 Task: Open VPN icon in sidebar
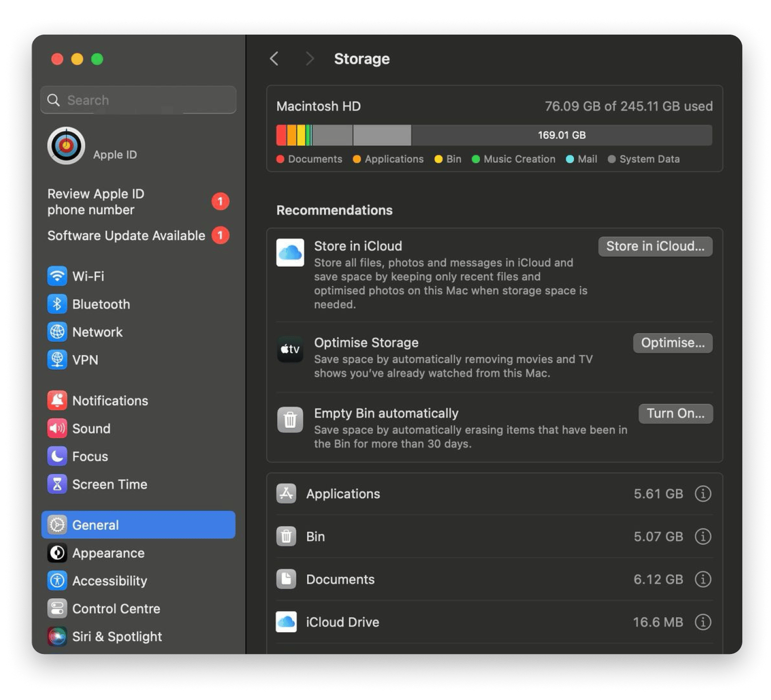point(57,359)
